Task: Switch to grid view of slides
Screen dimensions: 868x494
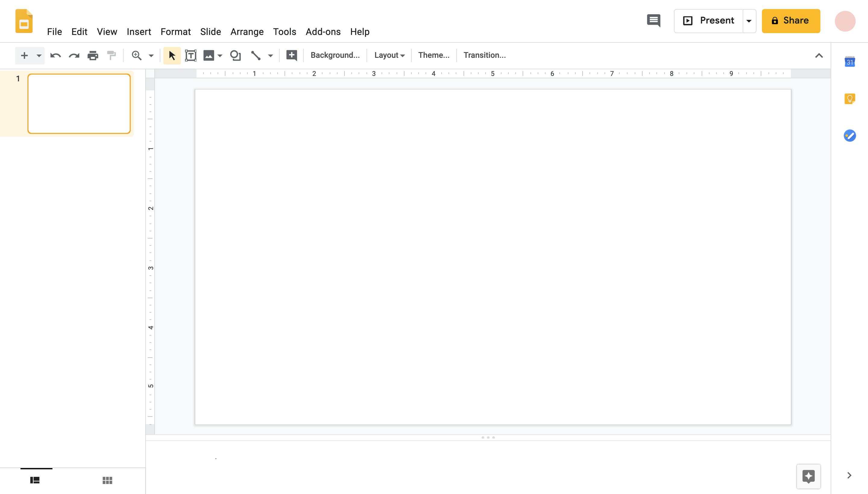Action: [x=107, y=480]
